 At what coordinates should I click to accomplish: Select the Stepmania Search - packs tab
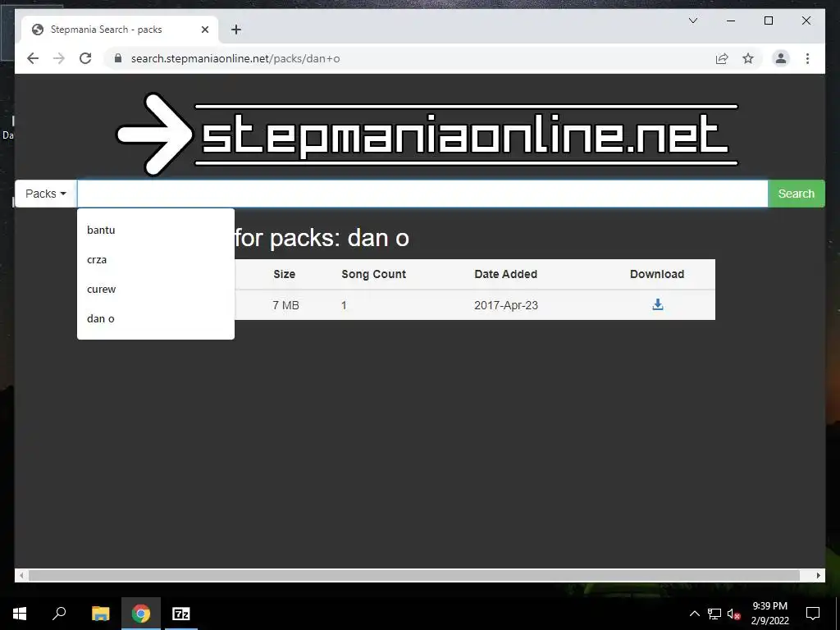(x=120, y=30)
